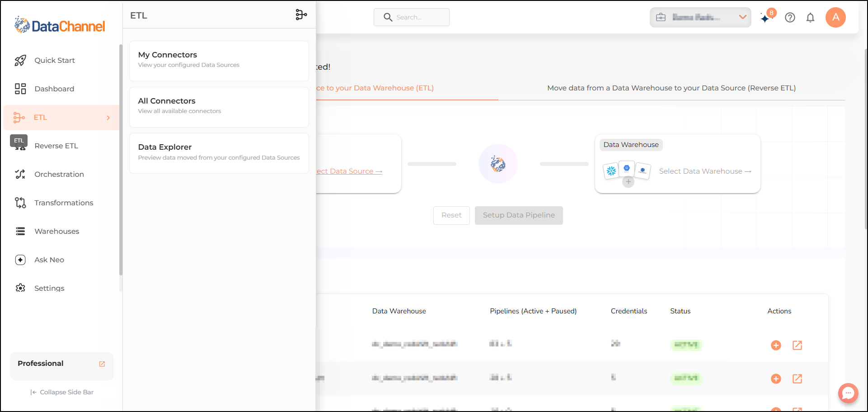868x412 pixels.
Task: Select the Snowflake warehouse icon
Action: [x=611, y=171]
